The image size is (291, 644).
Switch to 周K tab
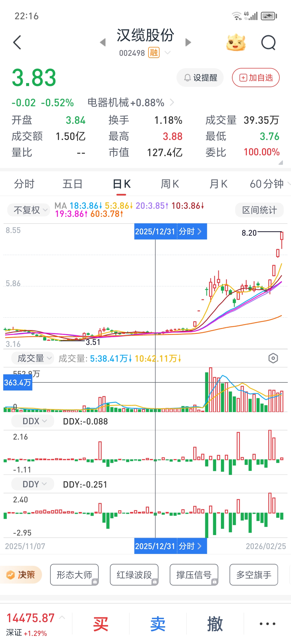[x=170, y=184]
